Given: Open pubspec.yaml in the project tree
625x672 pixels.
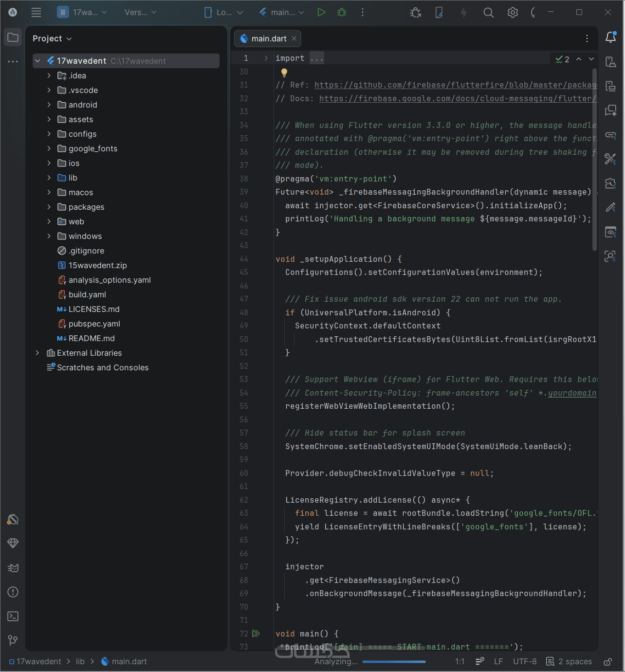Looking at the screenshot, I should coord(94,324).
